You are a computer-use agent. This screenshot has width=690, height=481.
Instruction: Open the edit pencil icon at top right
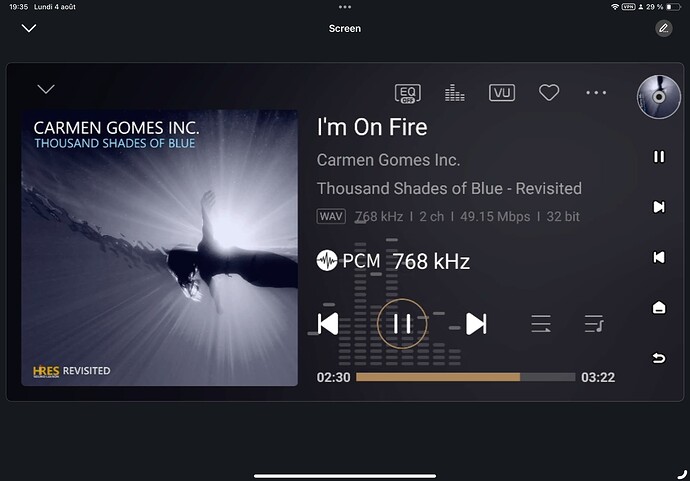[x=664, y=29]
